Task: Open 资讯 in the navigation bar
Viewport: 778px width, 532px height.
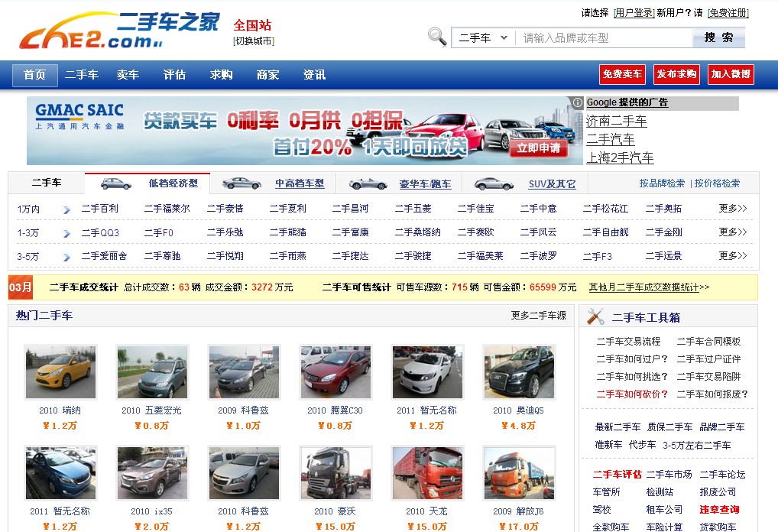Action: click(315, 75)
